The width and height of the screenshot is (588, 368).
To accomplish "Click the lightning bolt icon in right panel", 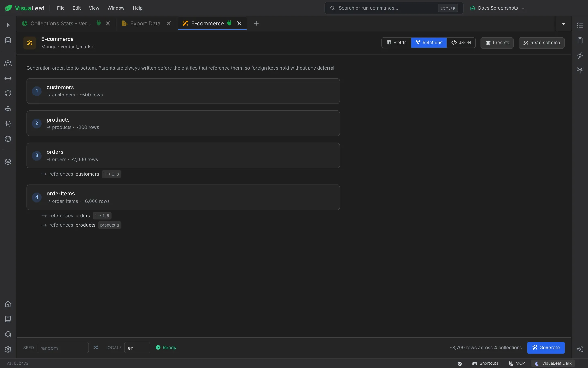I will coord(580,55).
